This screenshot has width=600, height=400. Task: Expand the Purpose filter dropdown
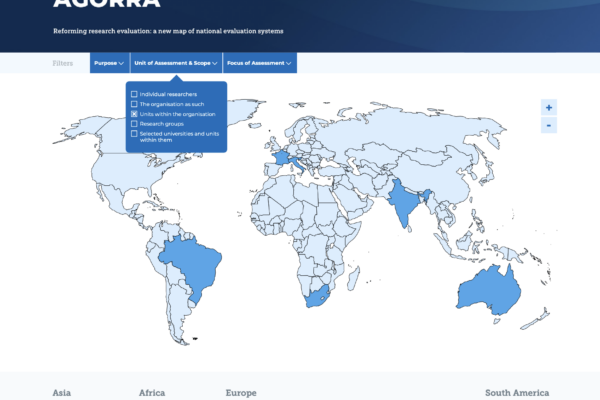109,63
